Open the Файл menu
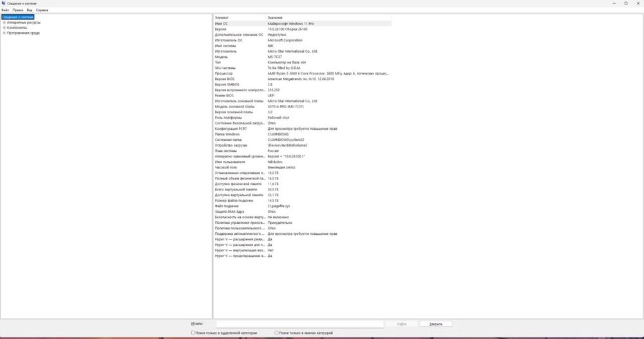 [5, 10]
